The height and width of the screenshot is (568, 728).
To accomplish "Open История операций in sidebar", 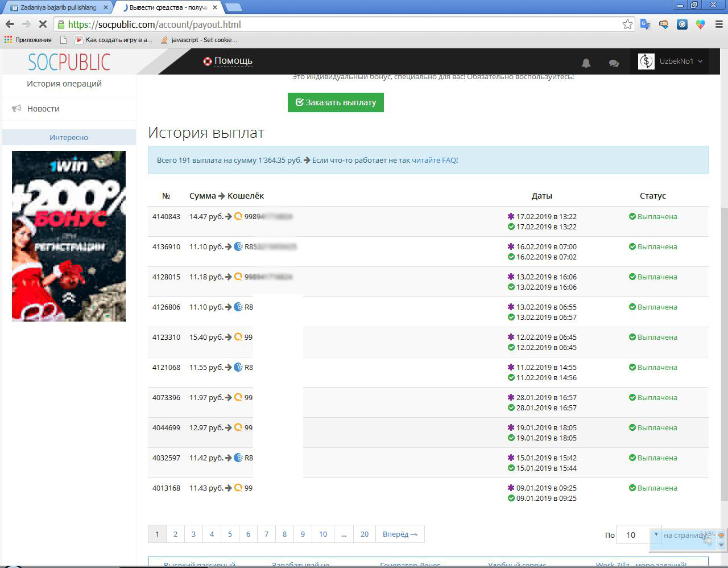I will pyautogui.click(x=64, y=84).
